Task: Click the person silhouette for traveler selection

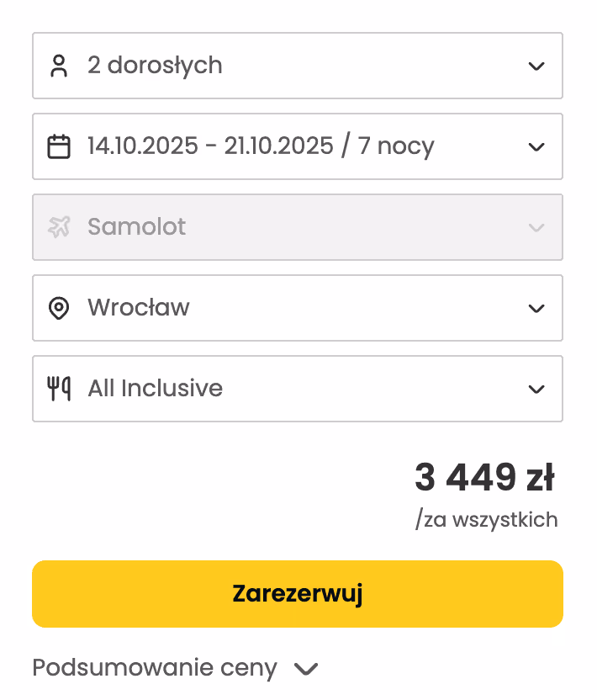Action: 59,66
